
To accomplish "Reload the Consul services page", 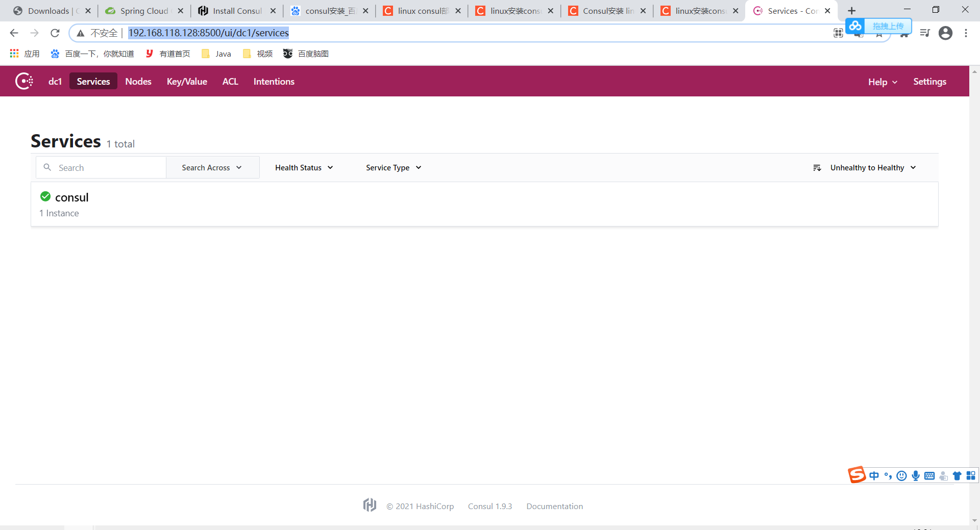I will [x=55, y=33].
